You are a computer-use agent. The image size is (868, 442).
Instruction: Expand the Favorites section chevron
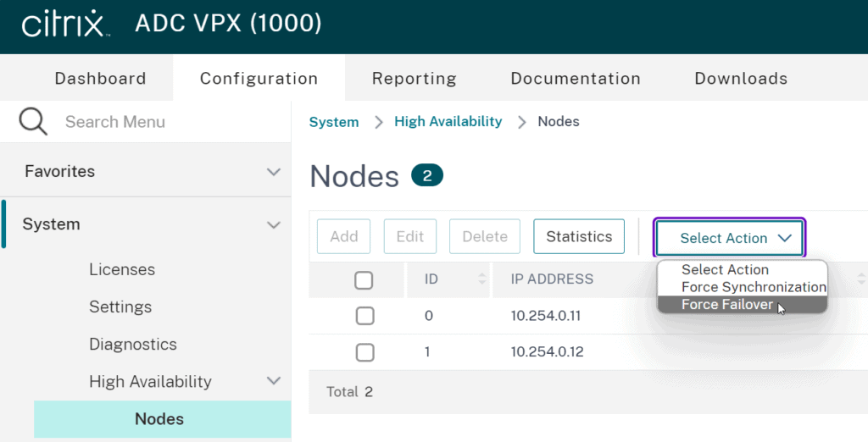click(x=274, y=172)
